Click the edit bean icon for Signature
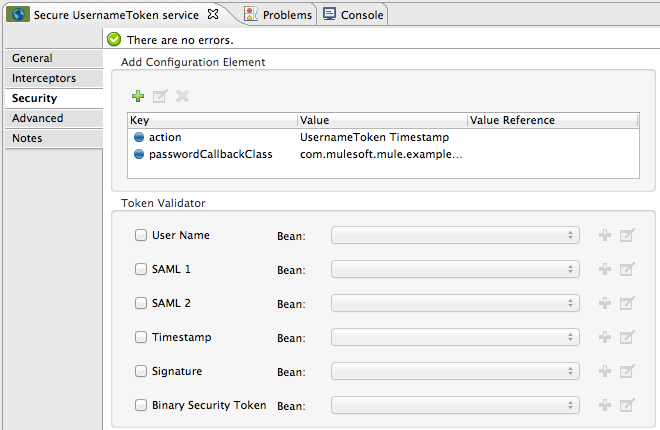Viewport: 660px width, 430px height. [627, 371]
